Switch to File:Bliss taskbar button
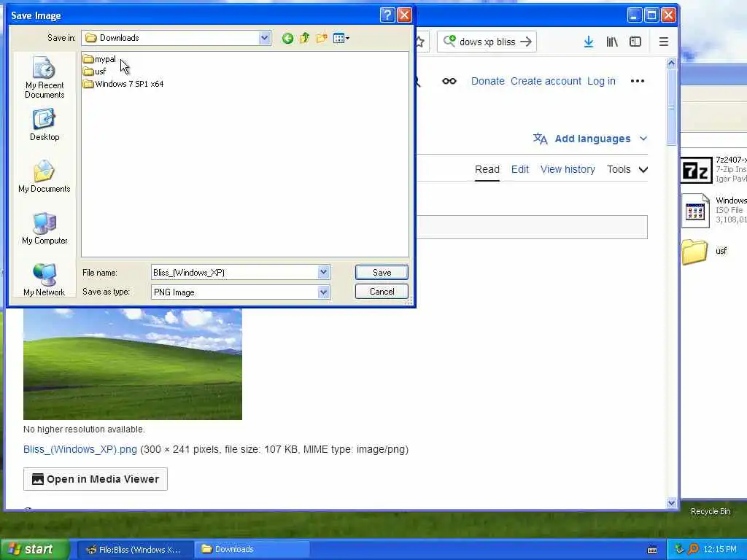 (x=135, y=550)
